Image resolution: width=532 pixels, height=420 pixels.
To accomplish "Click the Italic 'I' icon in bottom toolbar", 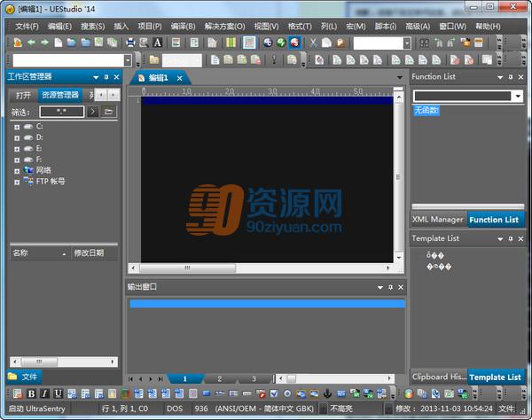I will [44, 393].
